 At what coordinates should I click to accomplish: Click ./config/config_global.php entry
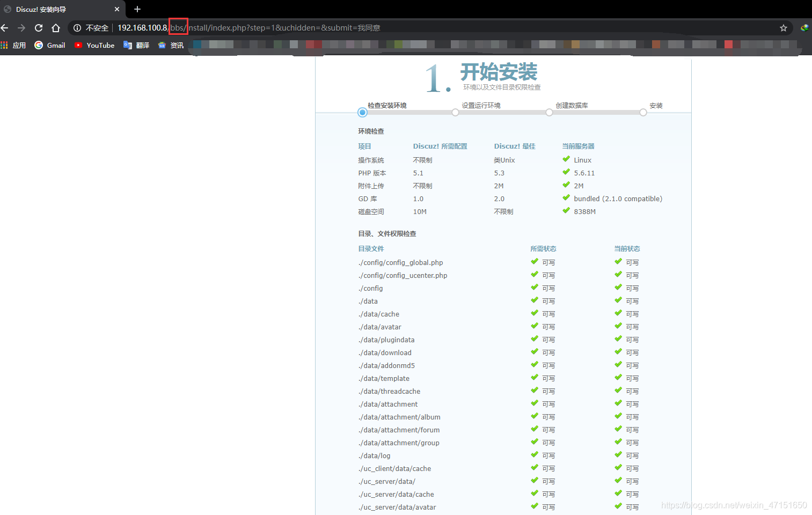pos(400,263)
